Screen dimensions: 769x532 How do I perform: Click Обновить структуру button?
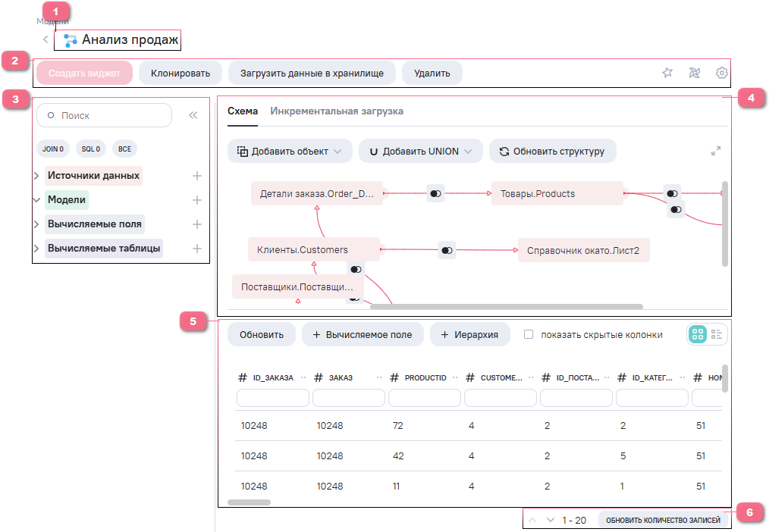553,152
